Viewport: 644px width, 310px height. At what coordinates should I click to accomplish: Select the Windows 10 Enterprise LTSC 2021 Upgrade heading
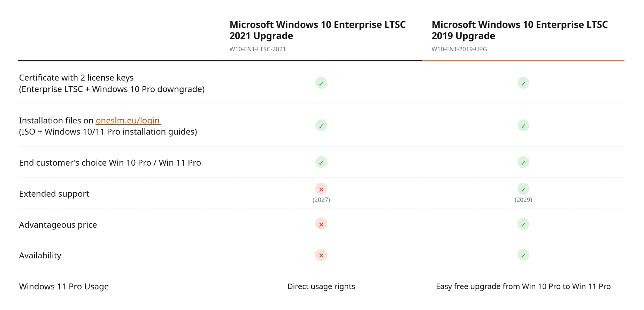(317, 30)
